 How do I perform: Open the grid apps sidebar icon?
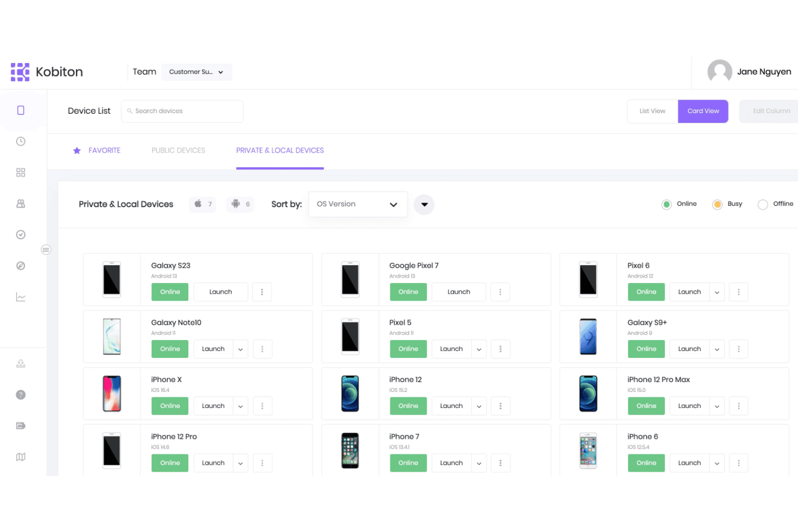tap(20, 172)
